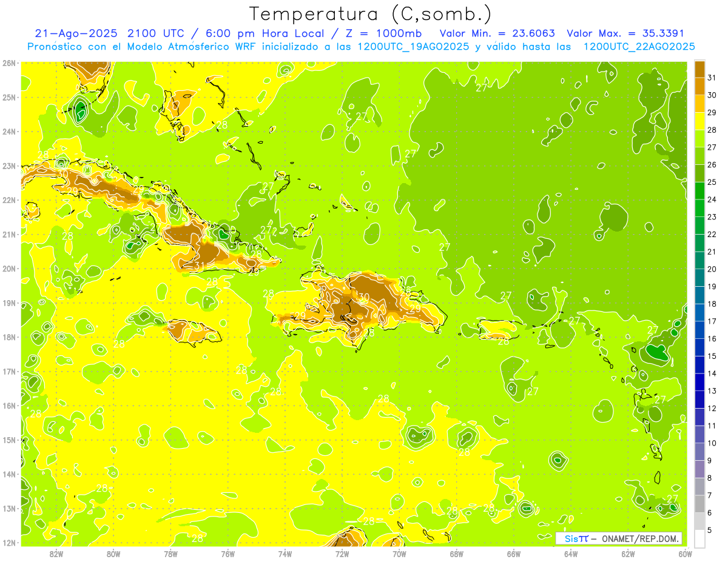Select the teal legend swatch between 19 and 20
The width and height of the screenshot is (728, 562).
[699, 278]
